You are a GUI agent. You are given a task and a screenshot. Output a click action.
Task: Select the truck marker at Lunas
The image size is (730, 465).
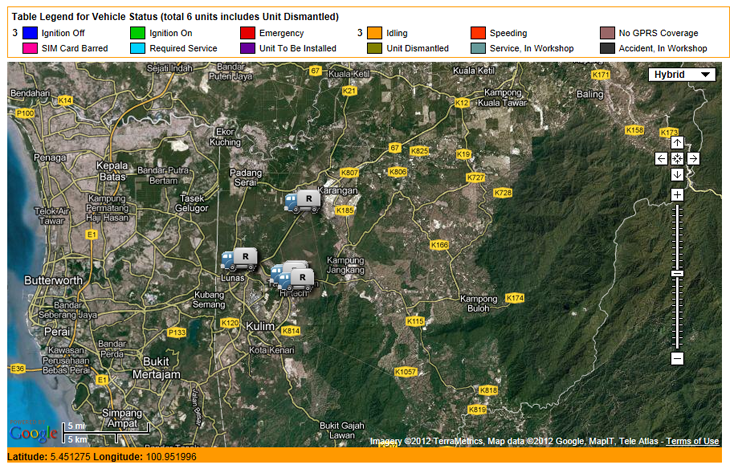240,259
